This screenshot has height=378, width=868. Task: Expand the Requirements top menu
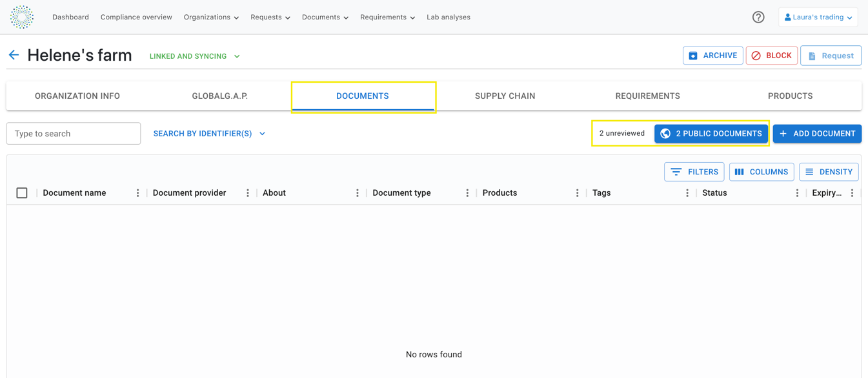[x=387, y=17]
